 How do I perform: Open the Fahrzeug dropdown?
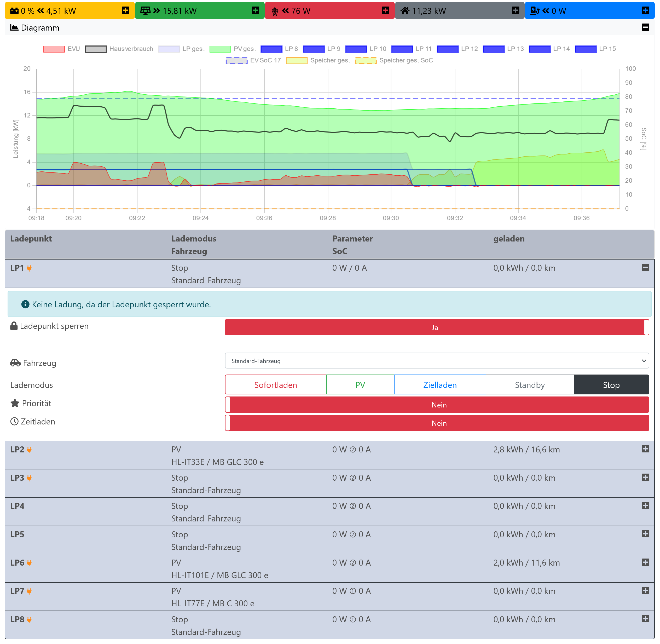coord(437,361)
